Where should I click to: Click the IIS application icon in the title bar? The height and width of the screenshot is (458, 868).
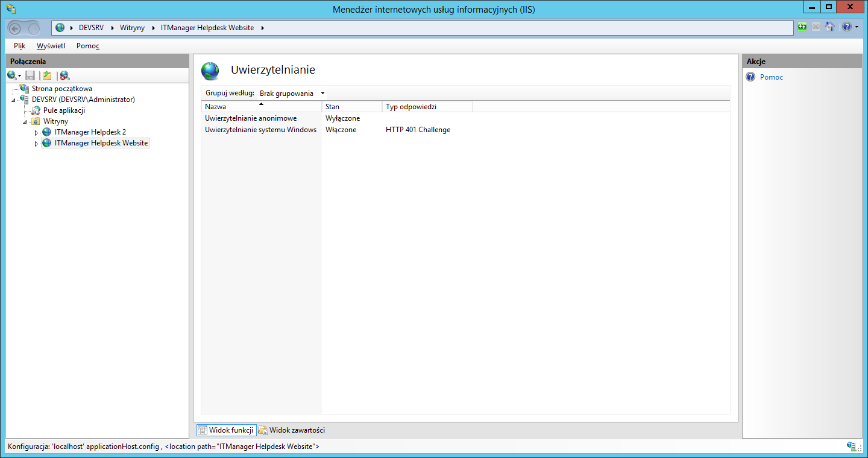pos(11,8)
